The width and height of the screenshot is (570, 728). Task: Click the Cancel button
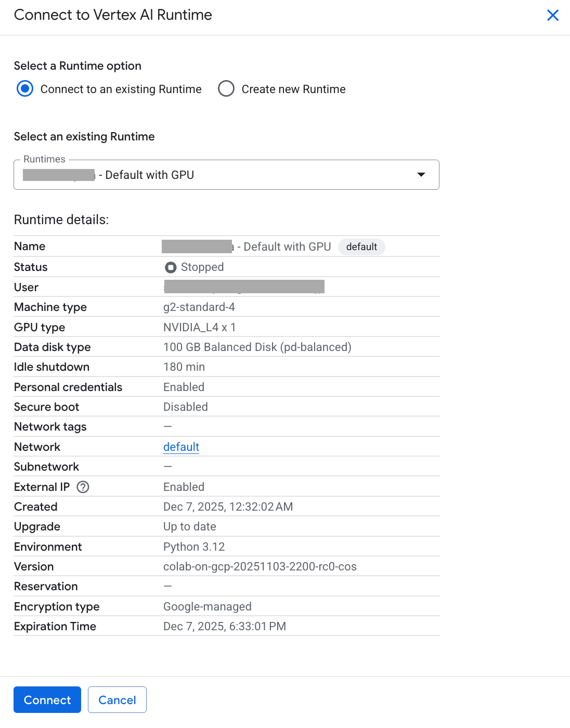(x=117, y=700)
